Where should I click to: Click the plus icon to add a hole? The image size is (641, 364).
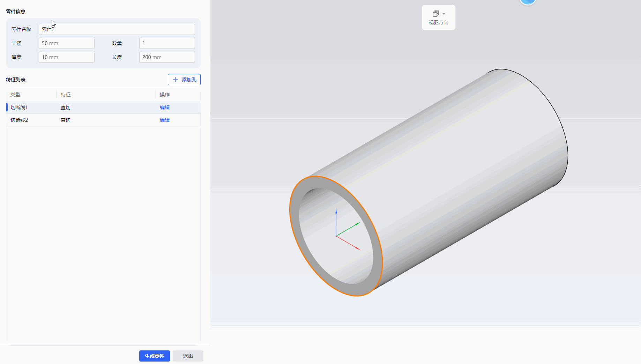pyautogui.click(x=176, y=80)
